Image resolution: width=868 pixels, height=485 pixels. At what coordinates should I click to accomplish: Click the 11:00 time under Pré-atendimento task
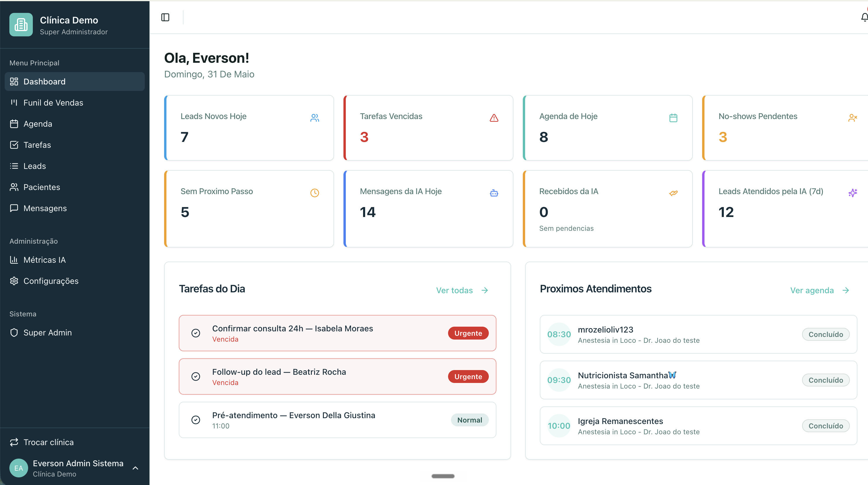(x=221, y=426)
